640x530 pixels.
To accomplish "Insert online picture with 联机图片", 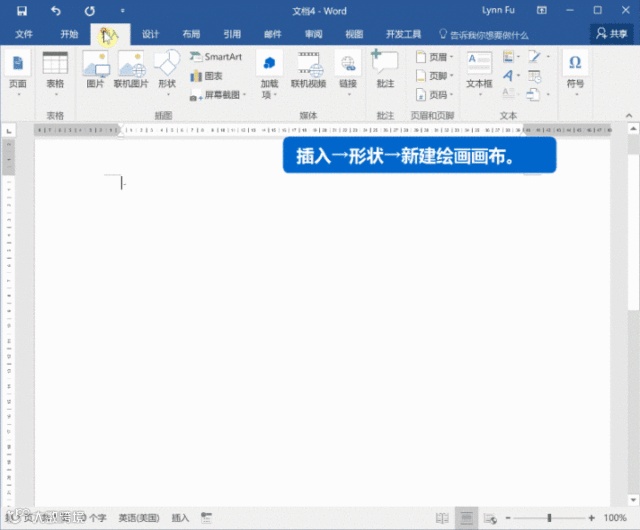I will [x=131, y=69].
